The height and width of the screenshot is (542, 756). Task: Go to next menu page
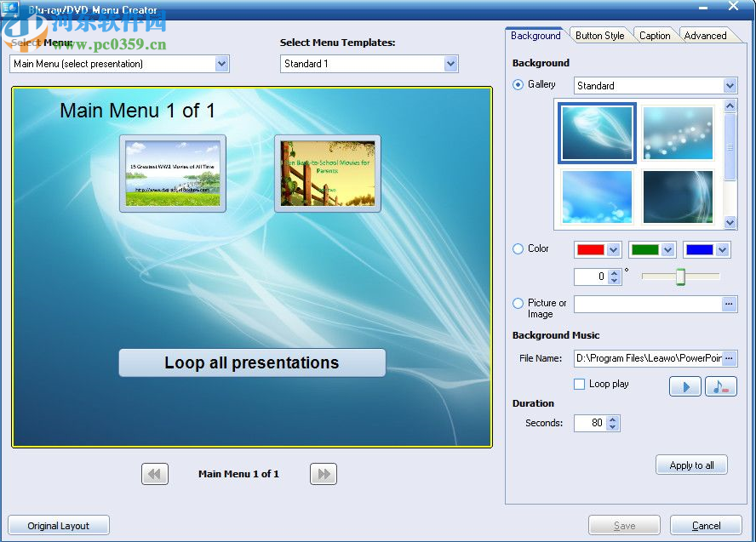[x=323, y=474]
